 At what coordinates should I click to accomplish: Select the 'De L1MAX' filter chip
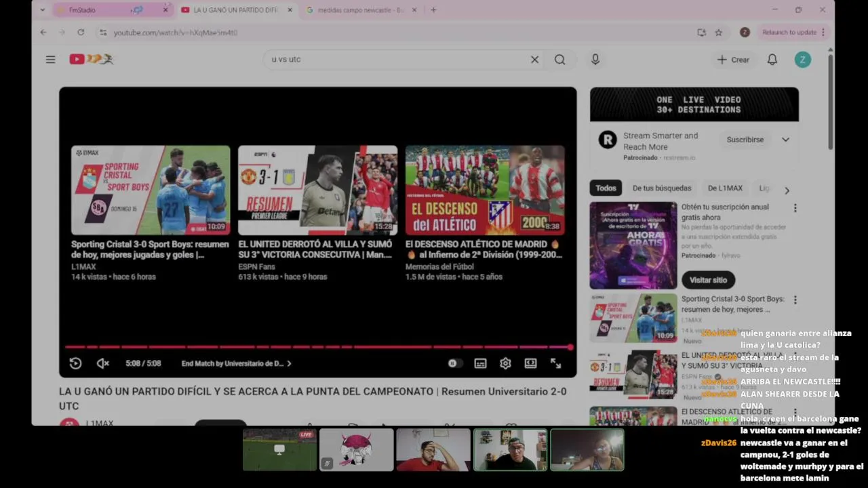click(725, 188)
